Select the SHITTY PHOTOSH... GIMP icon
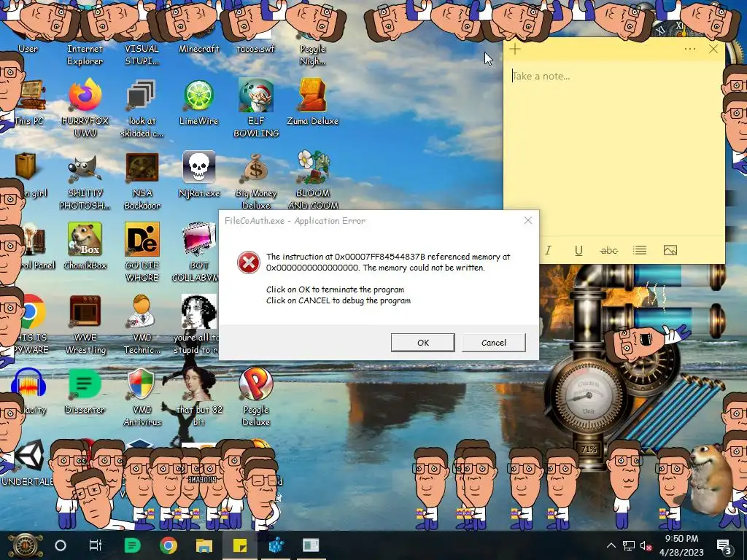Screen dimensions: 747x560 pyautogui.click(x=85, y=181)
